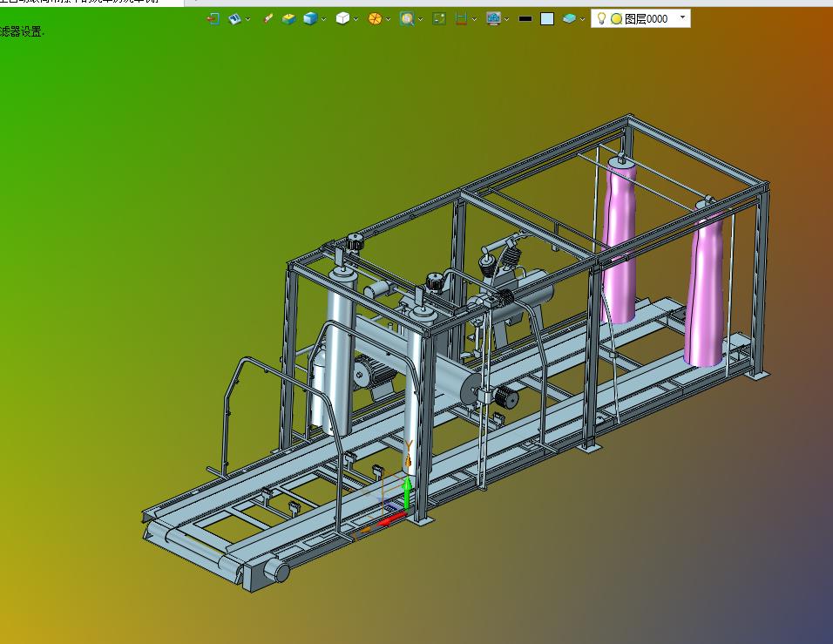The image size is (833, 644).
Task: Click the monitor display settings icon
Action: (493, 18)
